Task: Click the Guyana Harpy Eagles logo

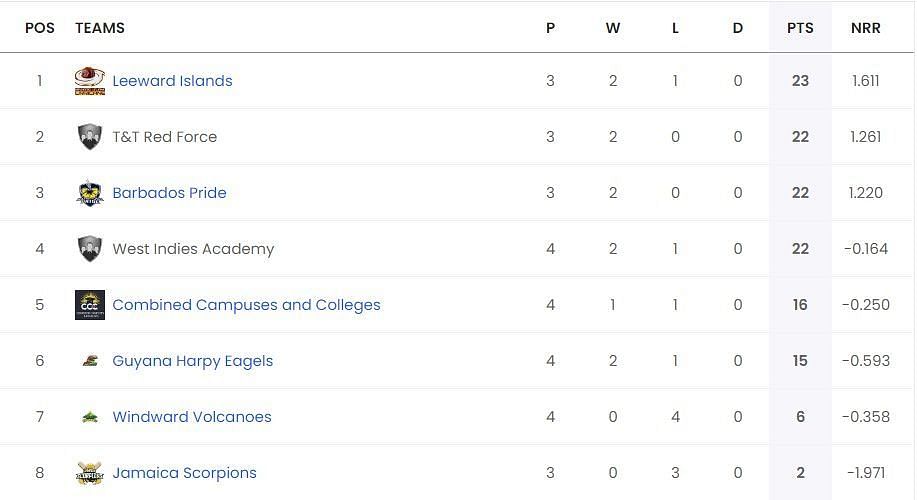Action: [89, 361]
